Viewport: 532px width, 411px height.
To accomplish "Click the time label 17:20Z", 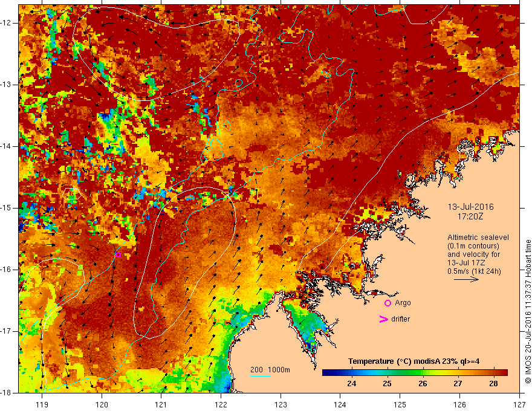I will 470,216.
